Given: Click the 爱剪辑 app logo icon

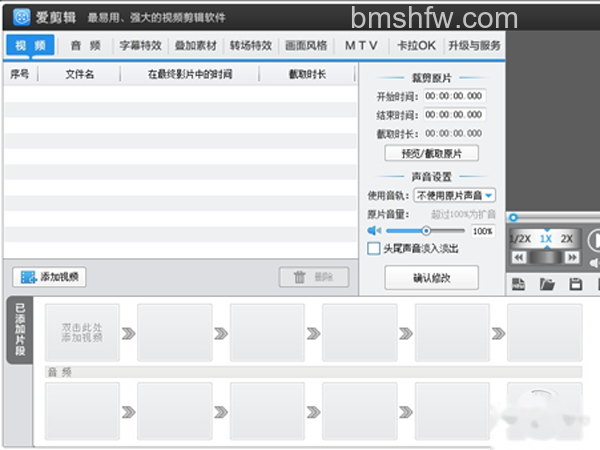Looking at the screenshot, I should [x=21, y=17].
